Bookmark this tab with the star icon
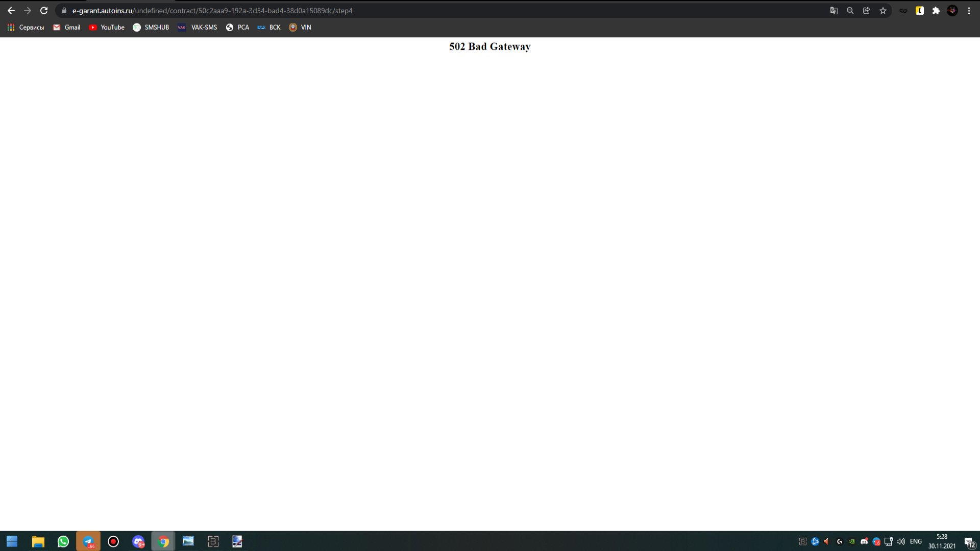This screenshot has height=551, width=980. pos(883,11)
